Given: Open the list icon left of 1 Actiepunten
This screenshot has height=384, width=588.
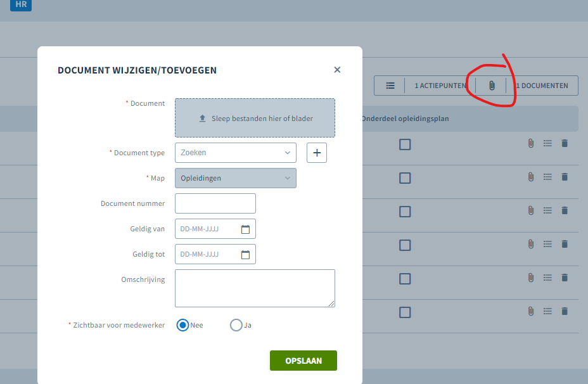Looking at the screenshot, I should click(x=390, y=86).
